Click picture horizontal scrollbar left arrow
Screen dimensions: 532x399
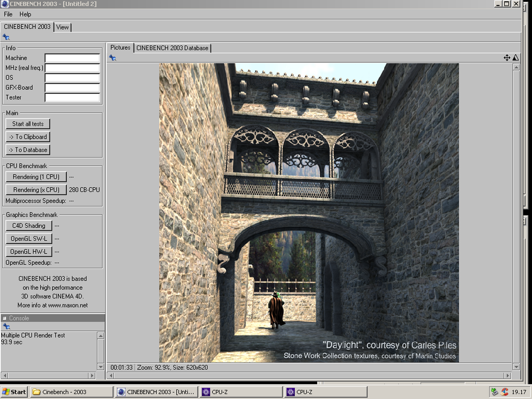pos(110,375)
